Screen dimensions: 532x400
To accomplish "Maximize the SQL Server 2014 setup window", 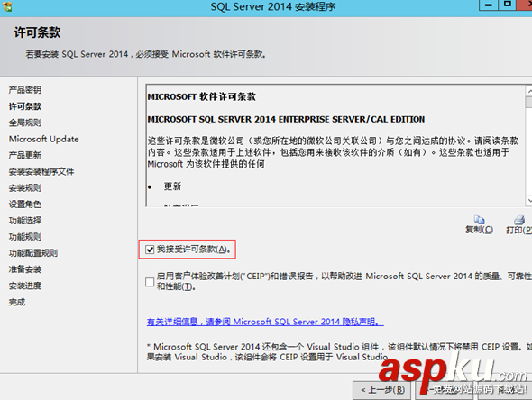I will tap(508, 5).
